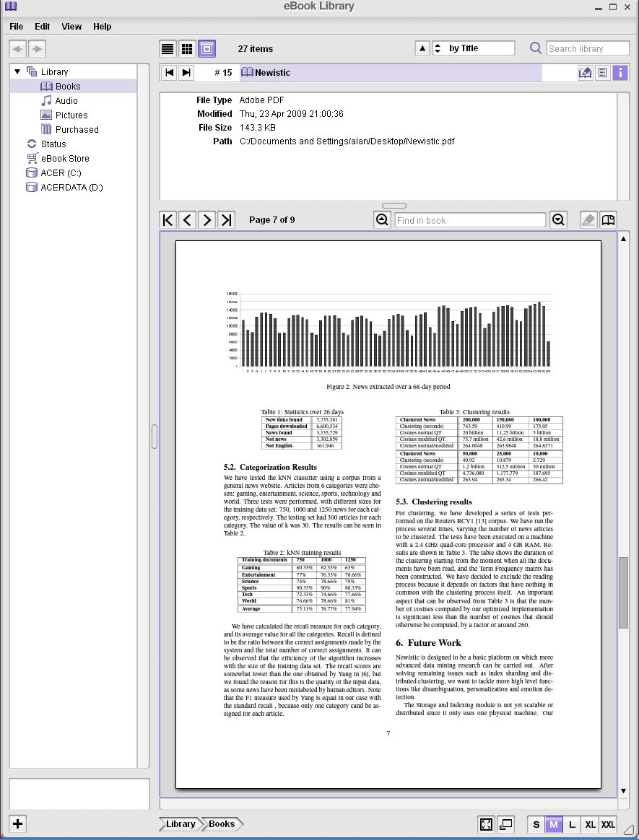
Task: Click the Find in book field
Action: 470,220
